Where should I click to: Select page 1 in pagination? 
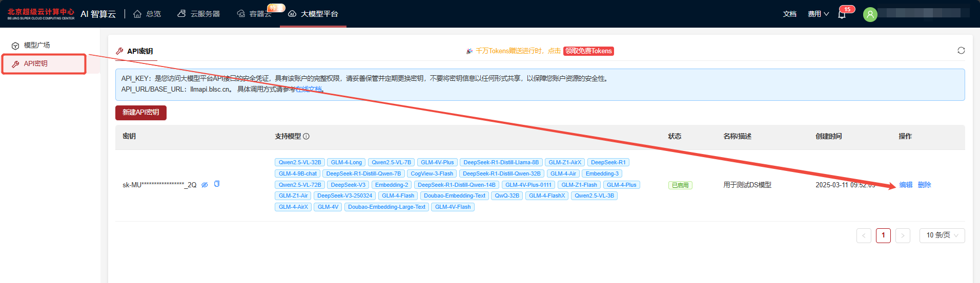[x=883, y=235]
